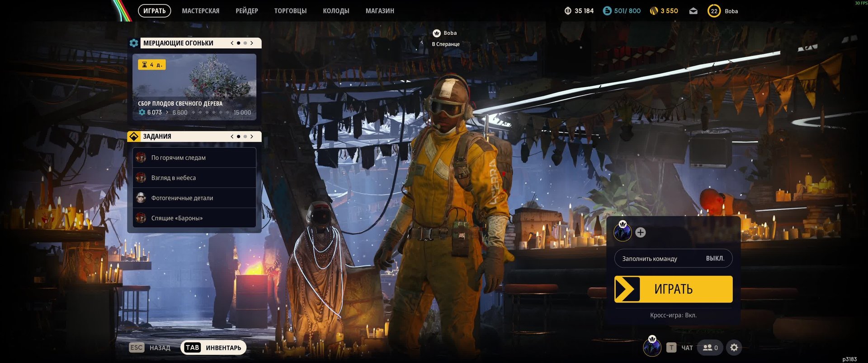868x363 pixels.
Task: Click the level 22 player badge
Action: coord(714,11)
